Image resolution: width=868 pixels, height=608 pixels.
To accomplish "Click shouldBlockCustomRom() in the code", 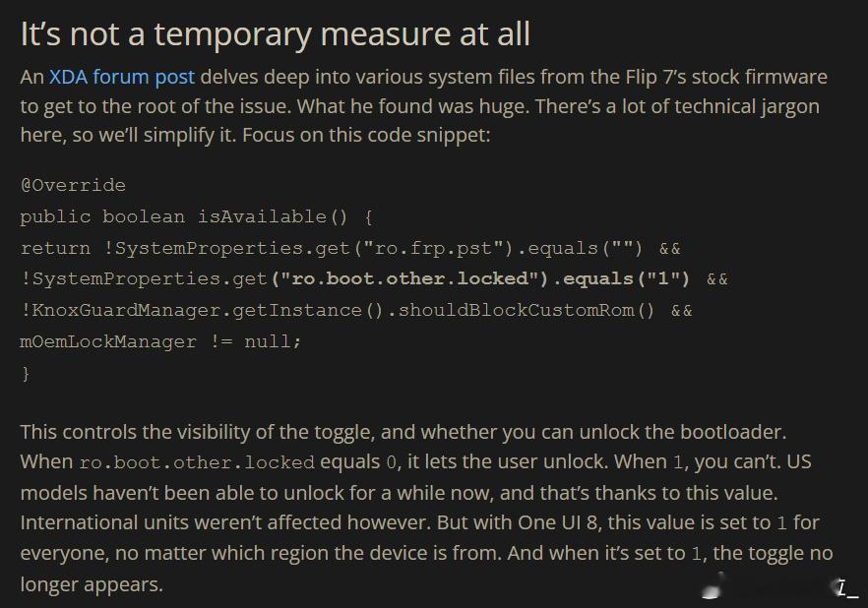I will pyautogui.click(x=527, y=310).
